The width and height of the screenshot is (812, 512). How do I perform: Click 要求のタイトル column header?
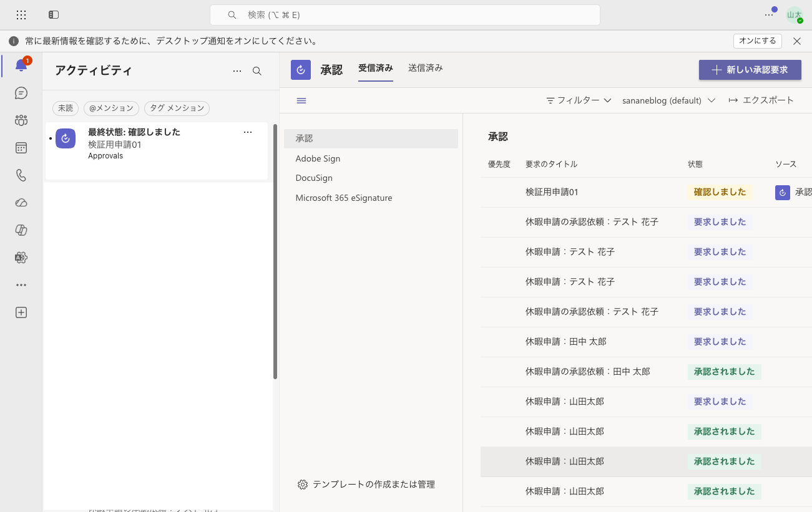coord(551,165)
